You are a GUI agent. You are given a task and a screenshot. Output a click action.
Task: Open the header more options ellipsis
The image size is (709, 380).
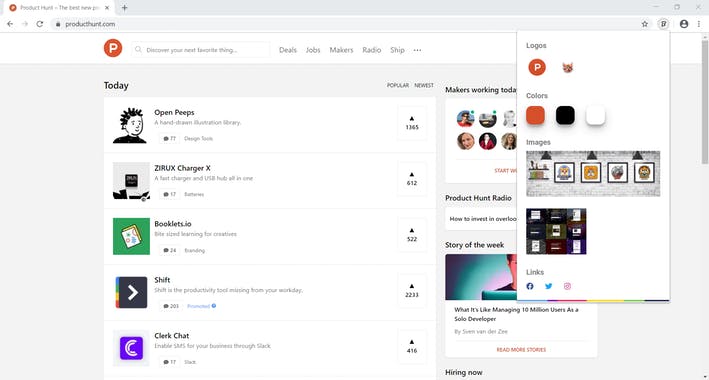click(x=417, y=50)
